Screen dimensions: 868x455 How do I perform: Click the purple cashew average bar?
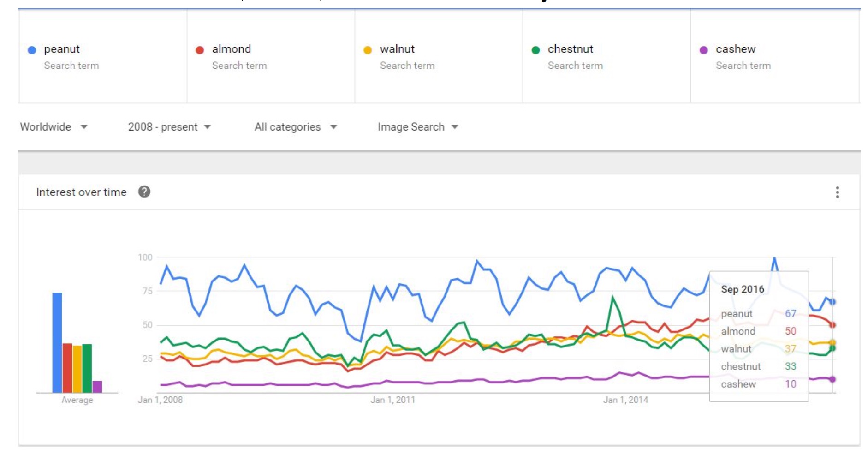tap(97, 387)
